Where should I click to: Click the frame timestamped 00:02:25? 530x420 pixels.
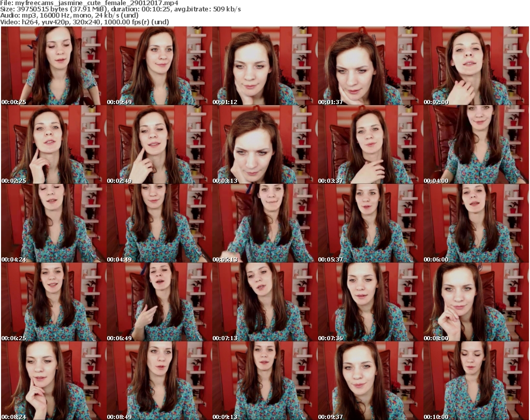click(x=53, y=144)
